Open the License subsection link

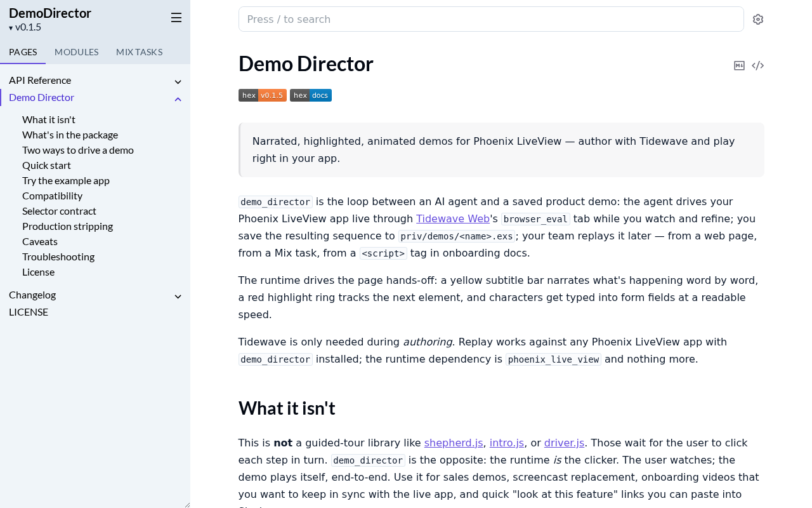(x=38, y=272)
